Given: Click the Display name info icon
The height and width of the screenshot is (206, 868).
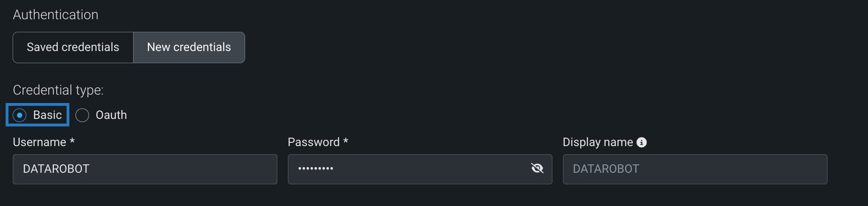Looking at the screenshot, I should pos(642,142).
